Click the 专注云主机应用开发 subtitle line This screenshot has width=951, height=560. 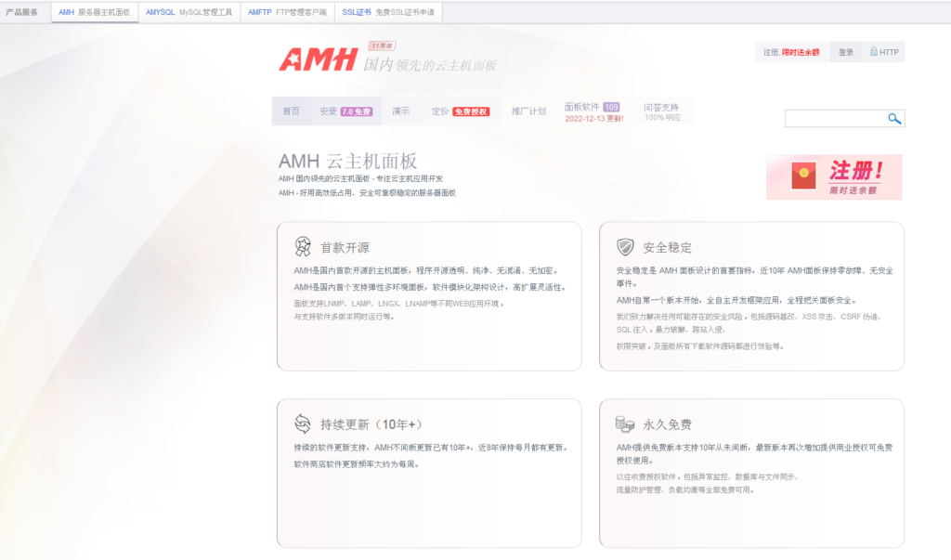[361, 178]
